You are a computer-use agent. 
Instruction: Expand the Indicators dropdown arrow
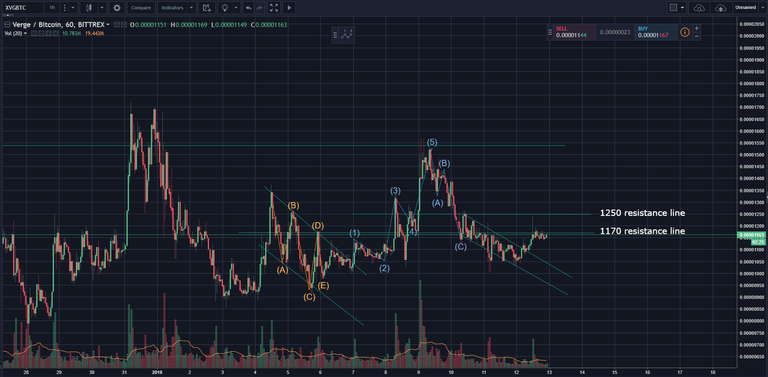pyautogui.click(x=192, y=8)
